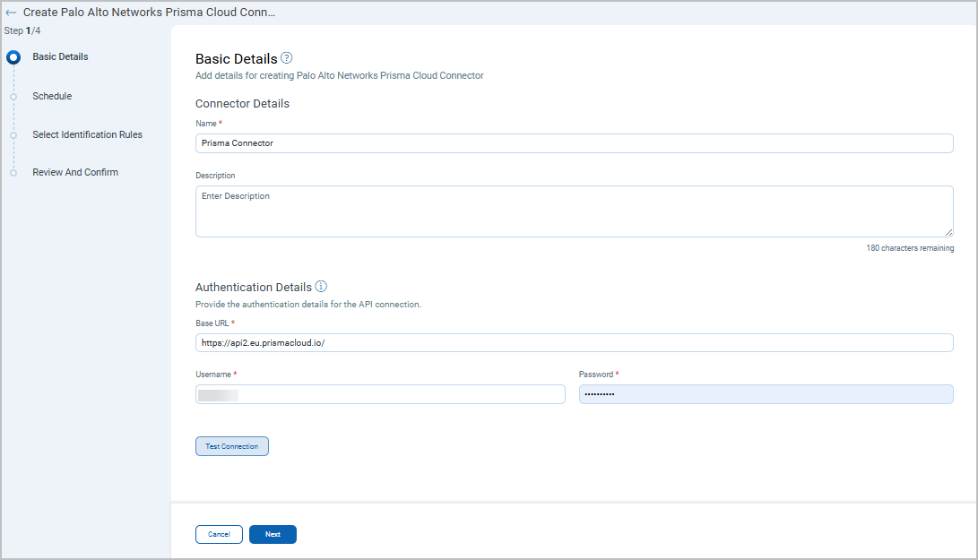978x560 pixels.
Task: Click the back arrow in the header
Action: (11, 13)
